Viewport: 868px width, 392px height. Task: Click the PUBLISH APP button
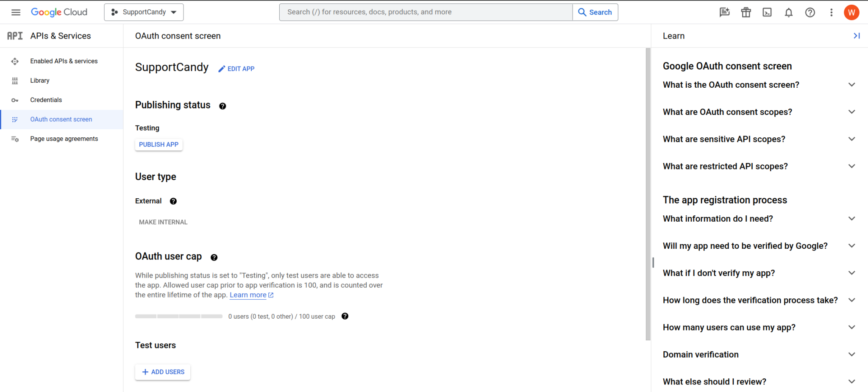pyautogui.click(x=159, y=145)
